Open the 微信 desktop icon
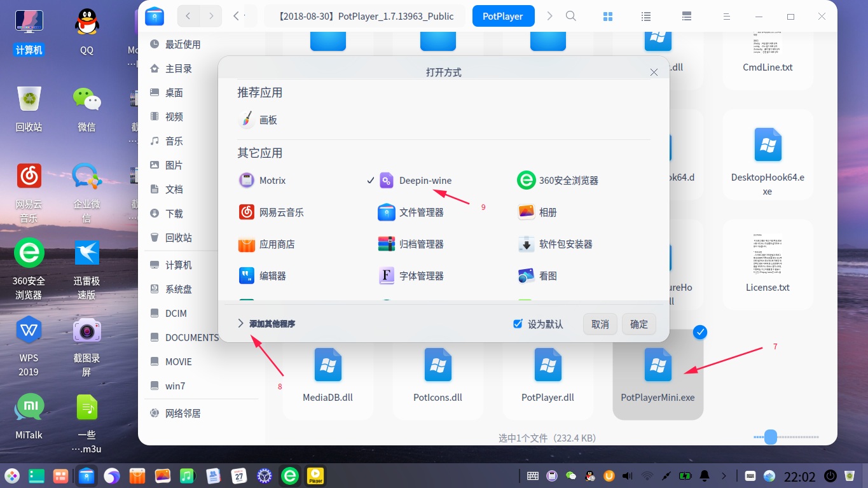868x488 pixels. 86,109
